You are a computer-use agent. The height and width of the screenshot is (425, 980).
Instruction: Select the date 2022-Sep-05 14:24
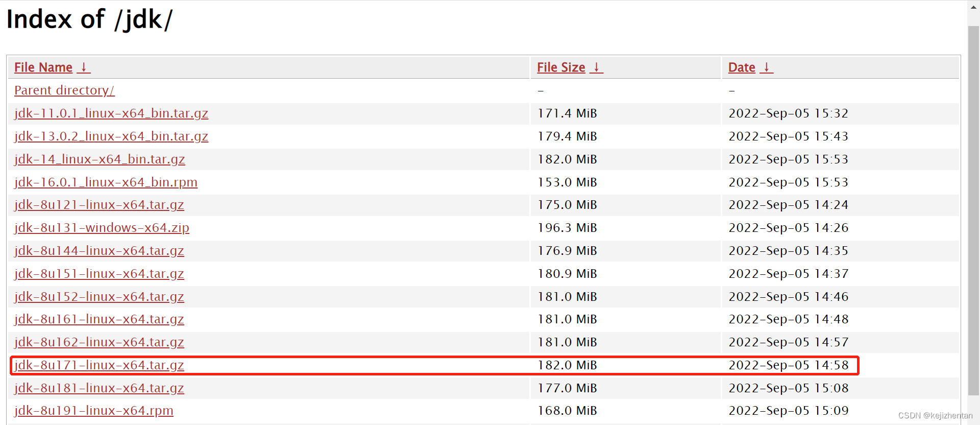click(x=789, y=205)
